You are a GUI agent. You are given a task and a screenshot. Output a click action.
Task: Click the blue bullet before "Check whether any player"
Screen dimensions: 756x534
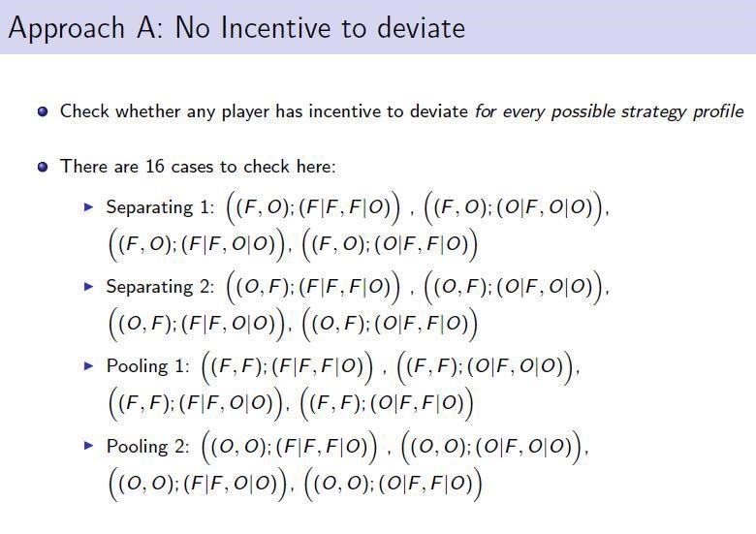(x=43, y=111)
